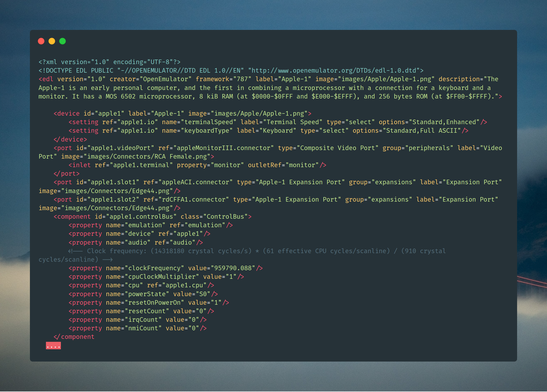Screen dimensions: 547x392
Task: Click the xml version declaration line
Action: 110,62
